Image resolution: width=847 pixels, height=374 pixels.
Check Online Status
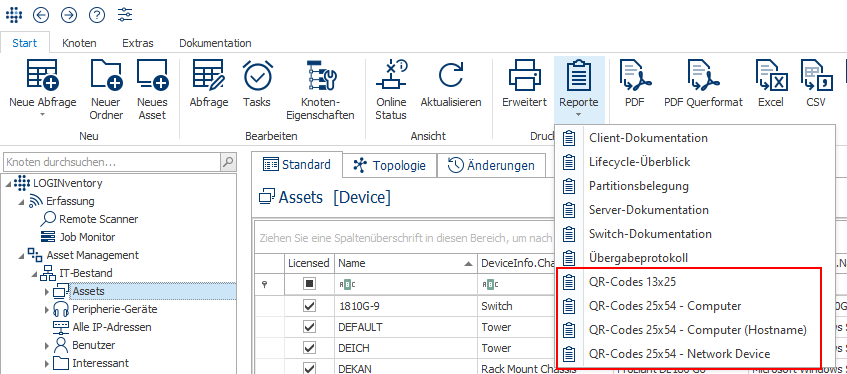tap(392, 90)
